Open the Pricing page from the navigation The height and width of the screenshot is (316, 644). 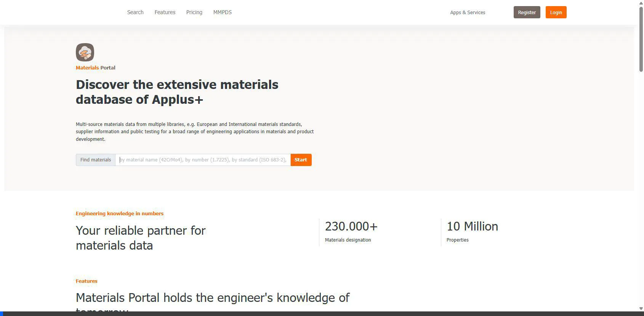click(x=194, y=12)
